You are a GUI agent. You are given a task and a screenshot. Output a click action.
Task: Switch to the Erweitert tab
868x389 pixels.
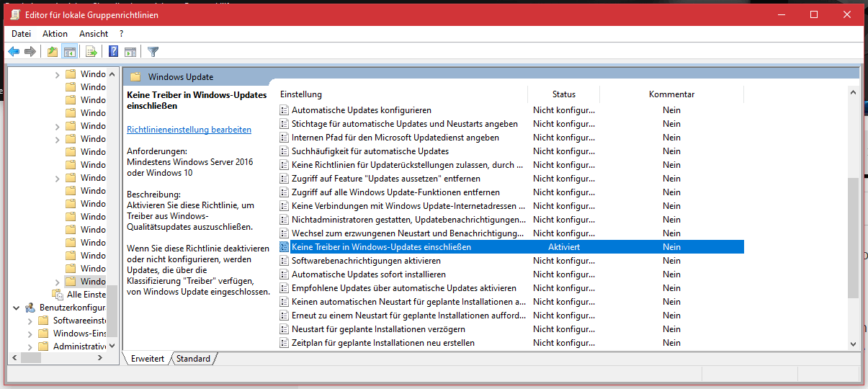(x=147, y=359)
